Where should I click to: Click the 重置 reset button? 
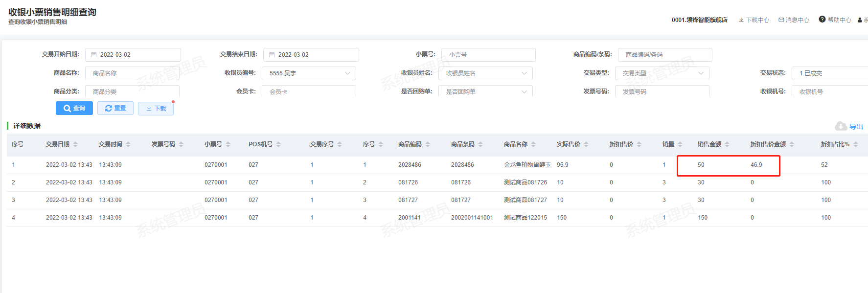[115, 108]
